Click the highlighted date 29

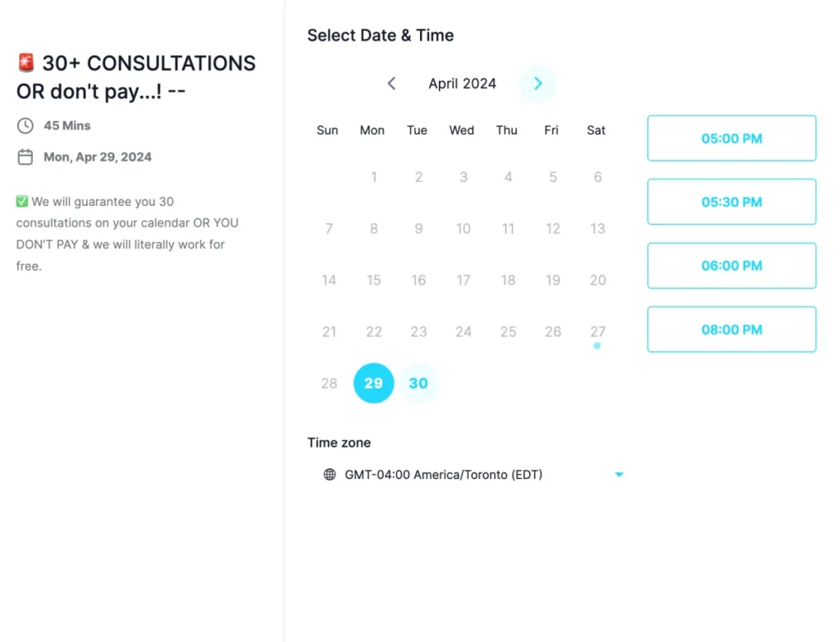click(374, 383)
